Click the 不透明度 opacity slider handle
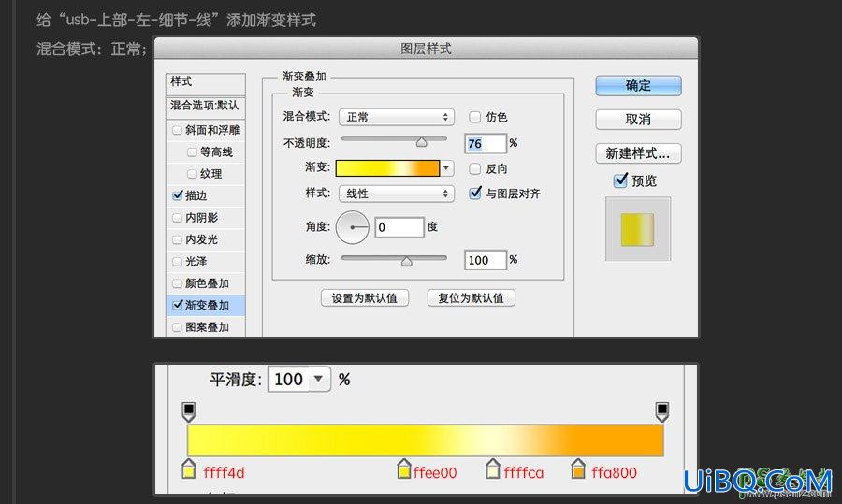This screenshot has width=842, height=504. pos(422,142)
